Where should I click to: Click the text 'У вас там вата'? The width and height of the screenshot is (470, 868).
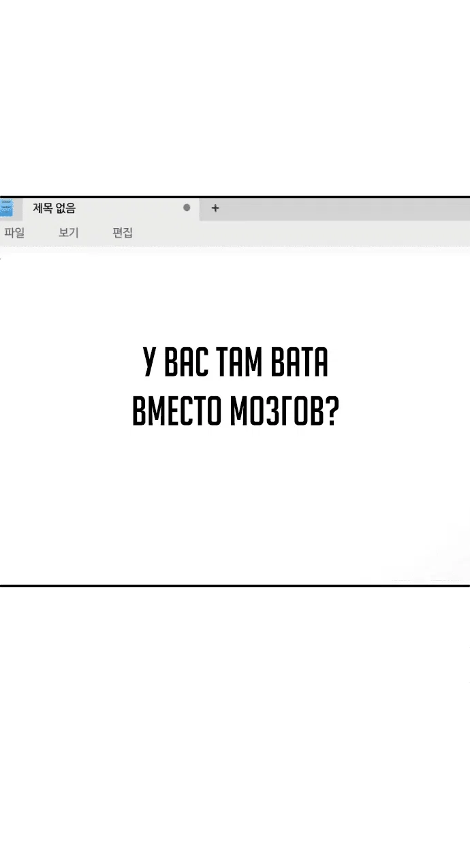[x=236, y=363]
